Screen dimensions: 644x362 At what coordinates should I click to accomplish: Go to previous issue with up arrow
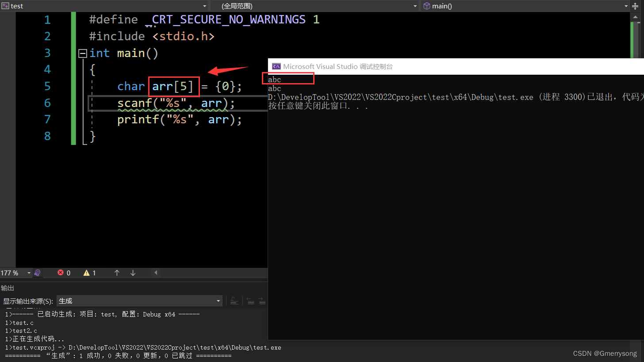tap(117, 273)
